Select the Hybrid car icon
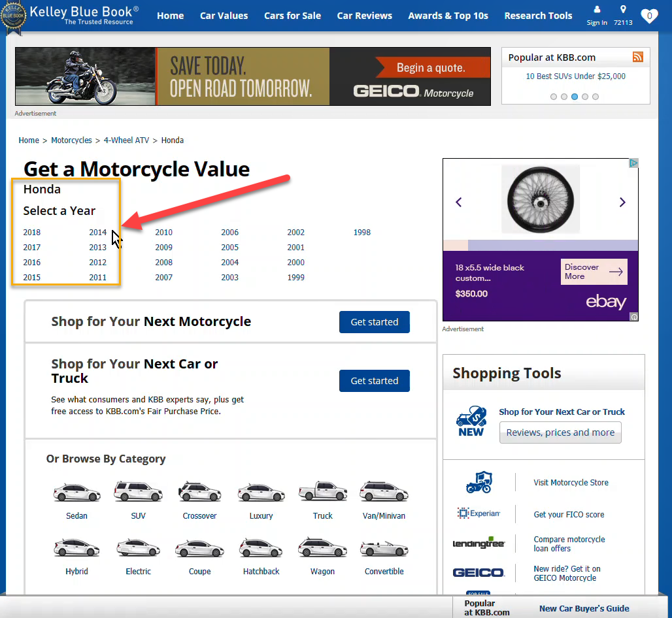Image resolution: width=672 pixels, height=618 pixels. pyautogui.click(x=76, y=548)
